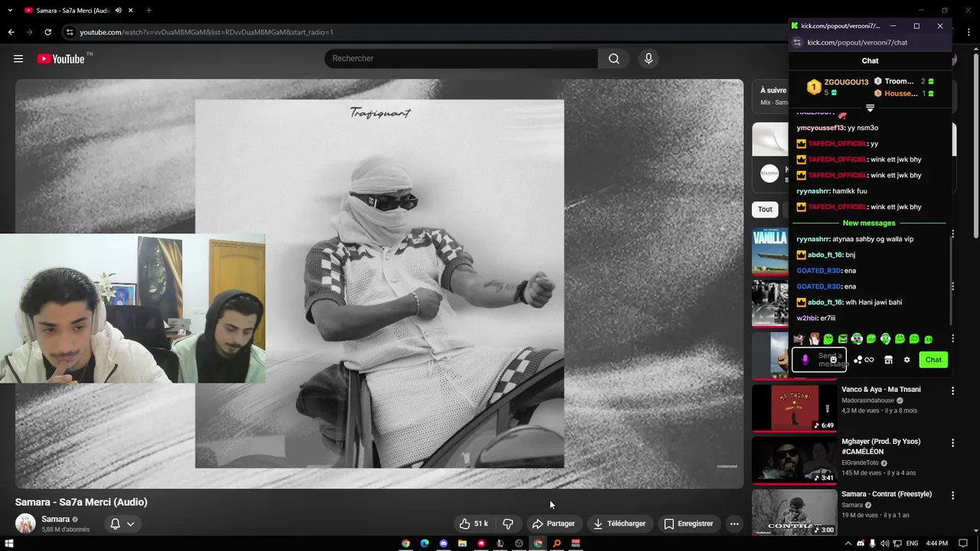This screenshot has height=551, width=980.
Task: Show hidden system tray icons
Action: (x=849, y=543)
